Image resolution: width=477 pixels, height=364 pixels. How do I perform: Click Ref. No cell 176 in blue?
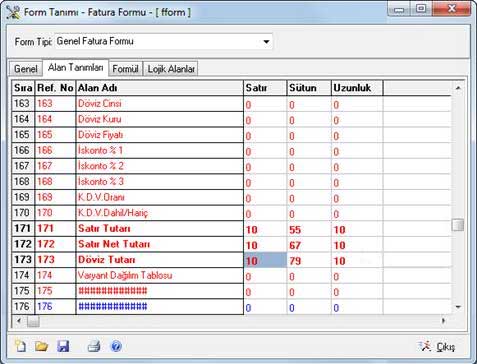(55, 307)
